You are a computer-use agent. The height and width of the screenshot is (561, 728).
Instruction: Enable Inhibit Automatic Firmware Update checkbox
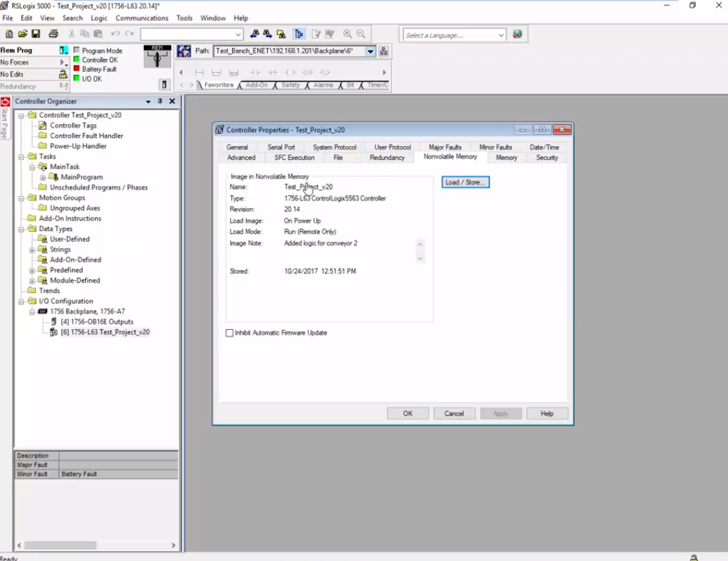230,333
